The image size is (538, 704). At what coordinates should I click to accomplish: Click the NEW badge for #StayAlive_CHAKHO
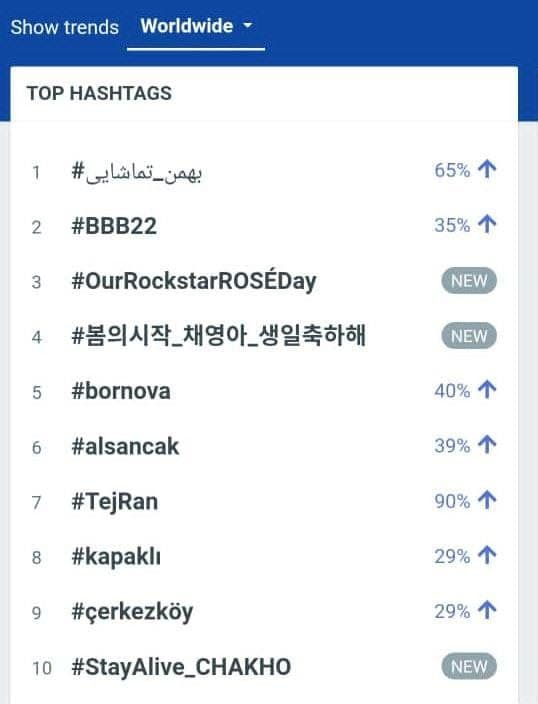click(469, 666)
